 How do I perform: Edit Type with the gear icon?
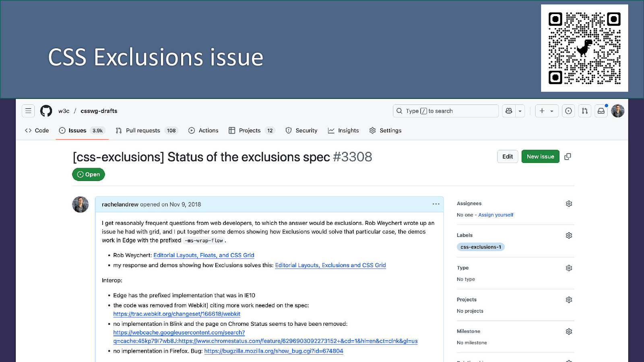569,268
